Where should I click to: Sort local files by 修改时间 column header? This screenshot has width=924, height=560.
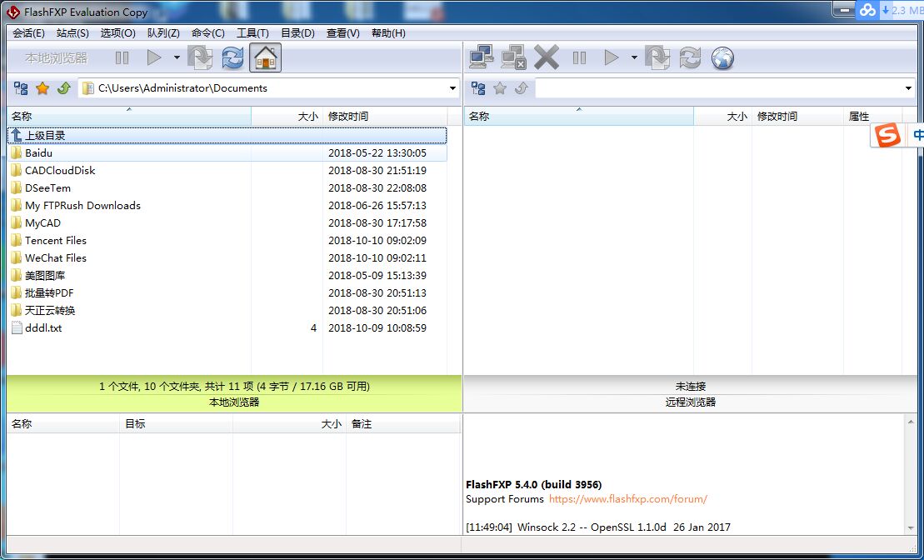point(385,116)
